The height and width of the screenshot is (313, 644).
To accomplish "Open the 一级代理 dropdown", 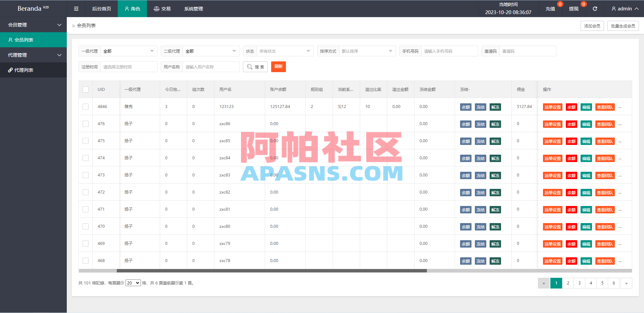I will pyautogui.click(x=129, y=51).
